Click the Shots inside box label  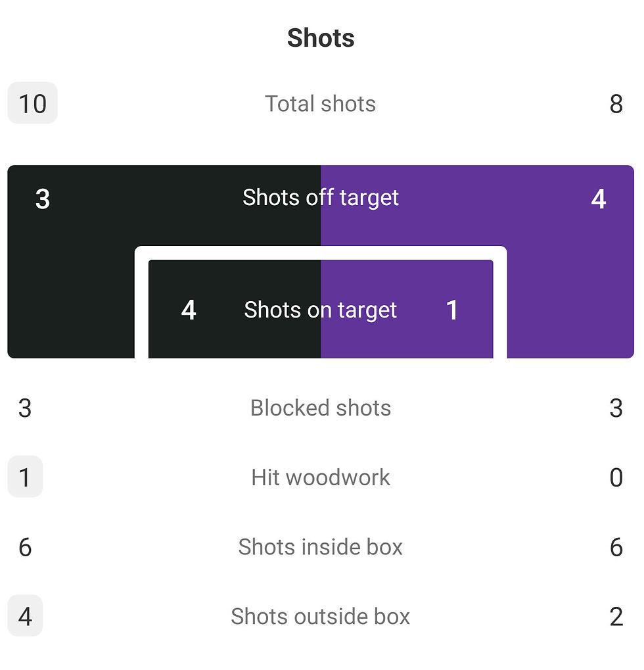(320, 547)
